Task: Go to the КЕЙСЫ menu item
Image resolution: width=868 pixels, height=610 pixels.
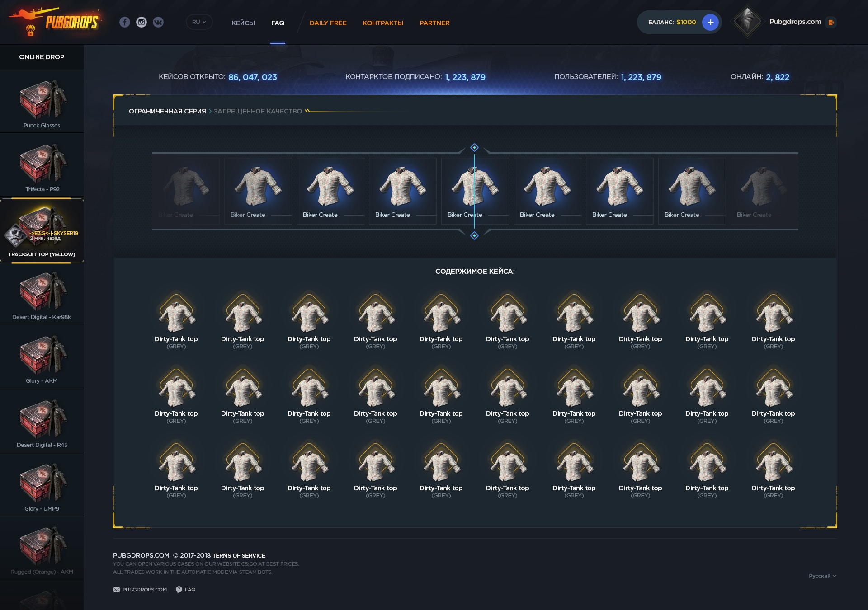Action: point(243,23)
